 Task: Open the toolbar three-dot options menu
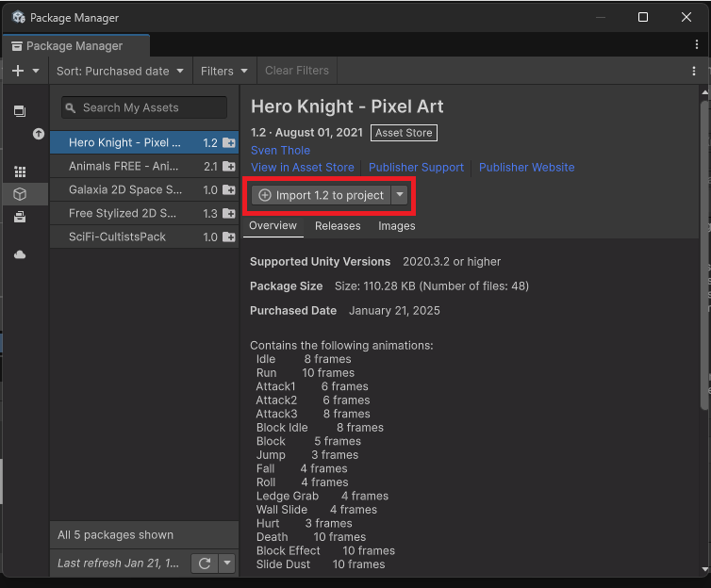(x=694, y=71)
